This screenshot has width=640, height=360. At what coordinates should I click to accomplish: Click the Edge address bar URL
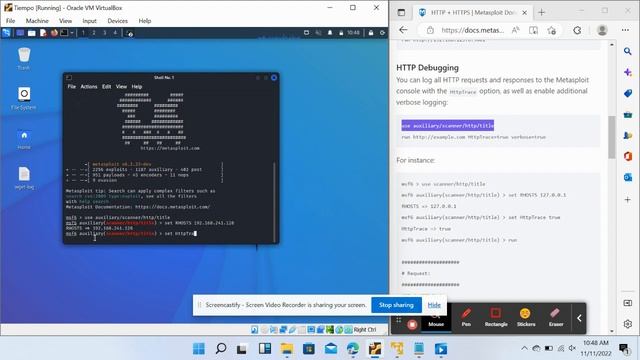pos(473,30)
